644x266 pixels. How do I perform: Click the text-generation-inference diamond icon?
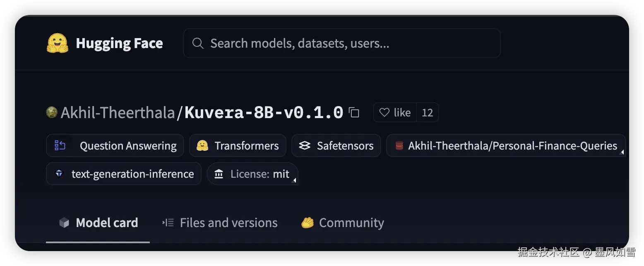coord(59,174)
